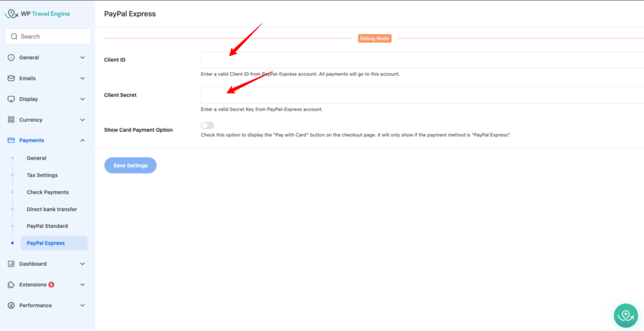
Task: Expand the Extensions section chevron
Action: coord(82,285)
